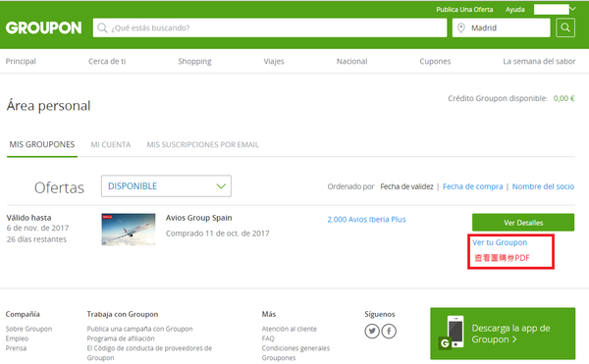Select the MIS GROUPONES tab
589x364 pixels.
(42, 144)
